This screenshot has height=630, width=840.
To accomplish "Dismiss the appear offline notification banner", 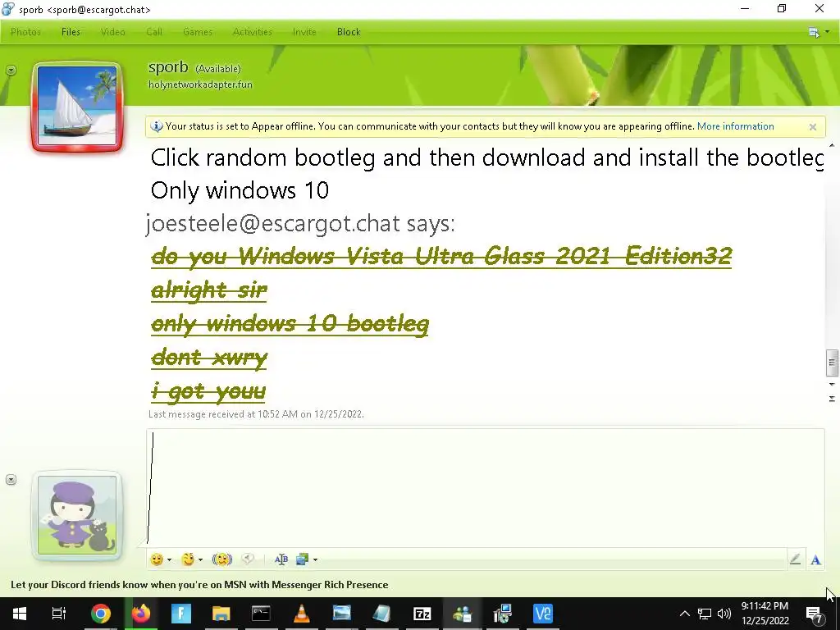I will click(813, 127).
